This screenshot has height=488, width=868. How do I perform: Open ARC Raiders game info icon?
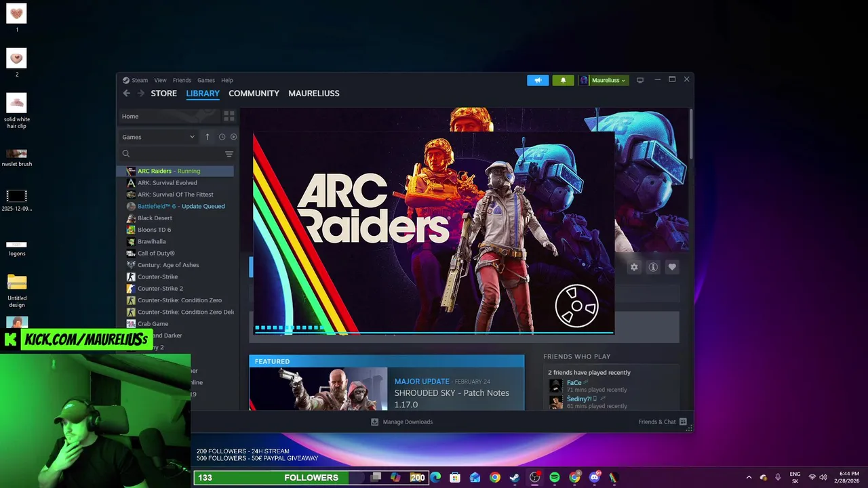[653, 267]
